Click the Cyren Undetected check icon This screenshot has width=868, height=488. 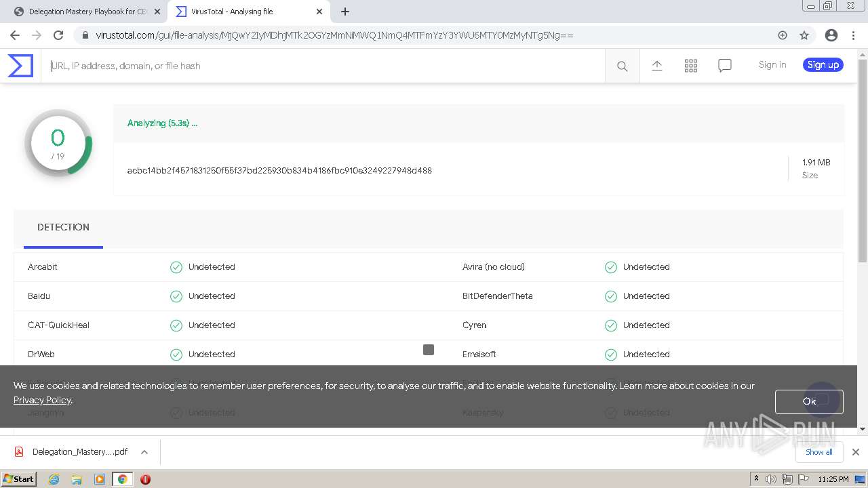611,325
